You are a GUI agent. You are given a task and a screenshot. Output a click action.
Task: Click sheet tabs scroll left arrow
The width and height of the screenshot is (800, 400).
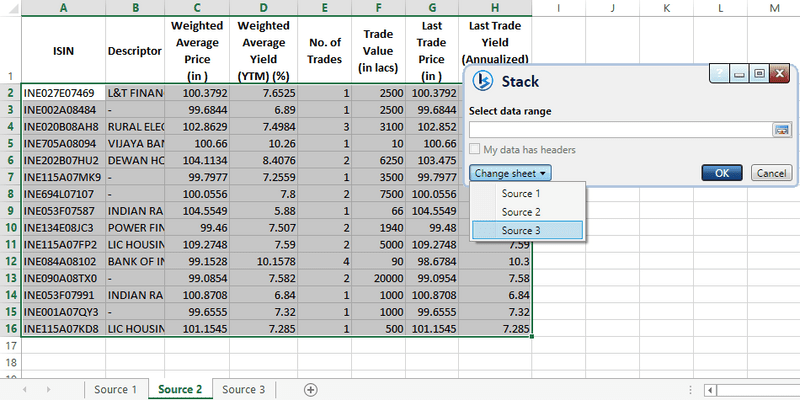coord(24,390)
